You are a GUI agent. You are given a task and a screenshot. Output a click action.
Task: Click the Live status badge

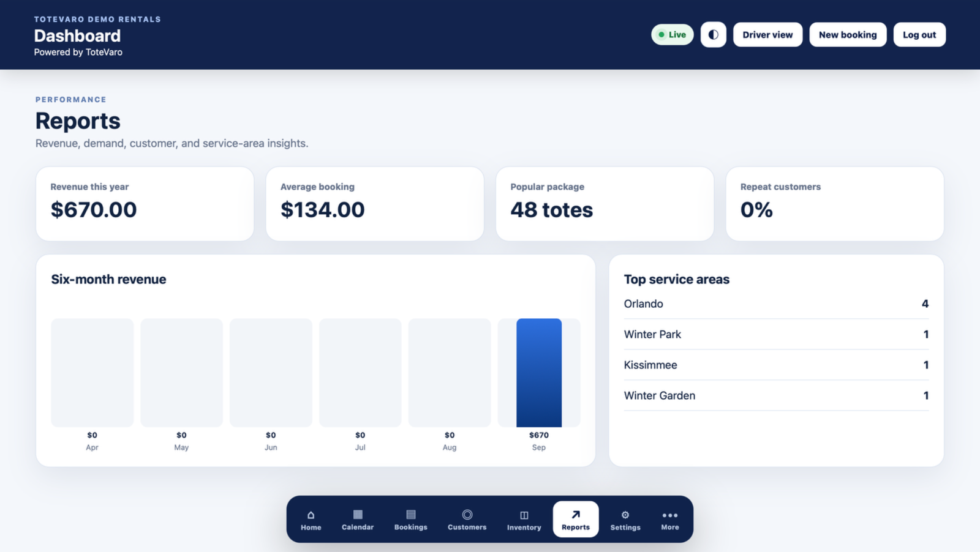[673, 35]
